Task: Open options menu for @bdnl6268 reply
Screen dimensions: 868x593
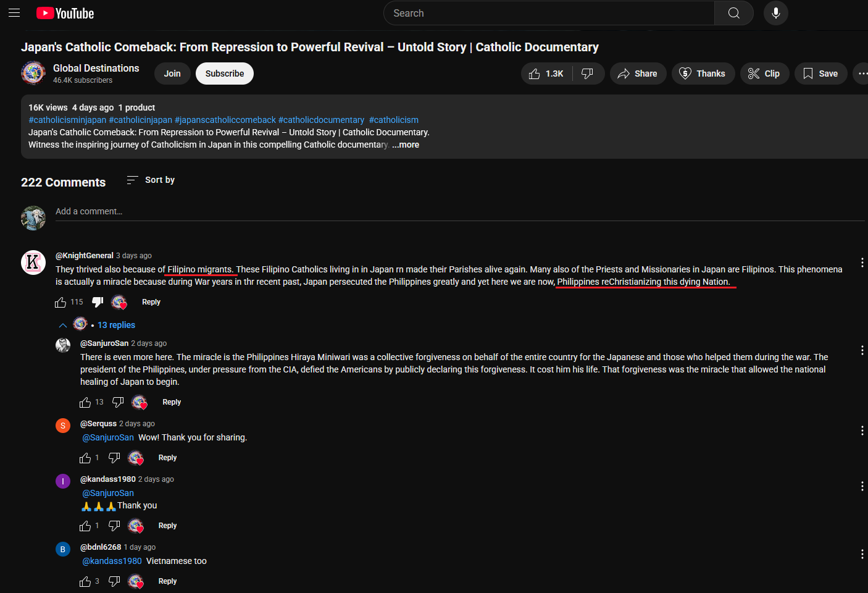Action: [x=862, y=554]
